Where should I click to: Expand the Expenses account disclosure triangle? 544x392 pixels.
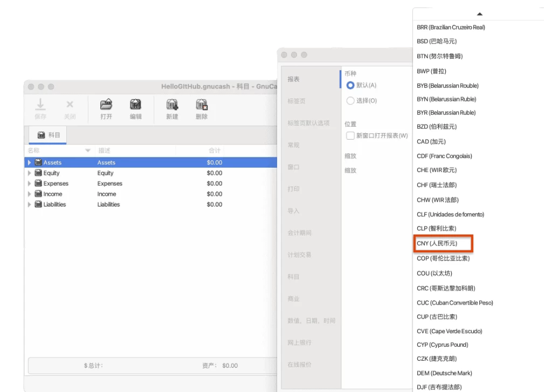coord(30,184)
